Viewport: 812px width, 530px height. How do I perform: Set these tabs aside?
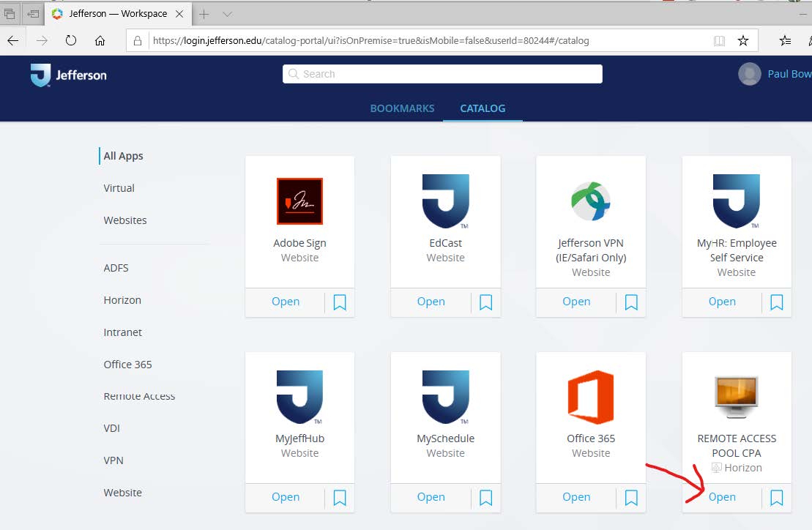33,14
